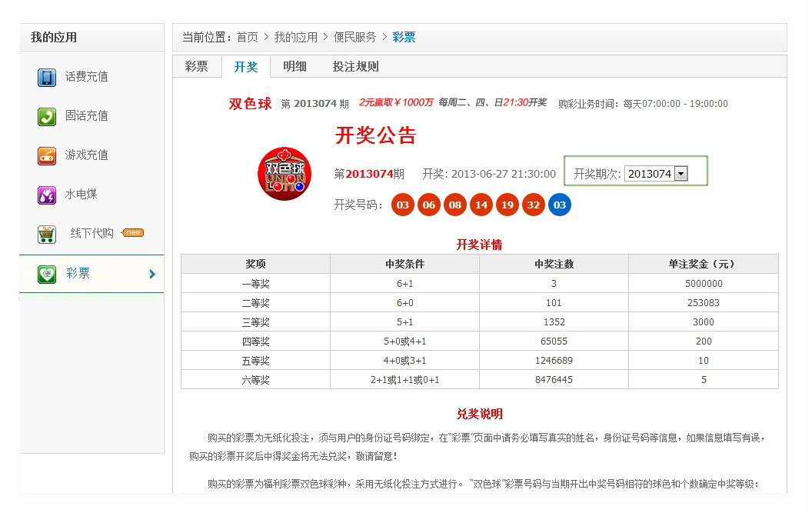812x513 pixels.
Task: Click prize amount 5000000
Action: coord(704,284)
